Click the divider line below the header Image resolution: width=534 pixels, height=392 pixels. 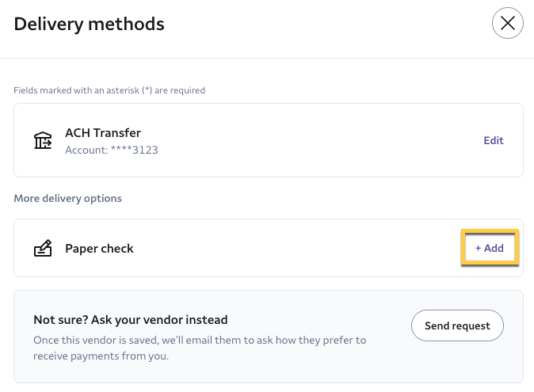point(267,58)
